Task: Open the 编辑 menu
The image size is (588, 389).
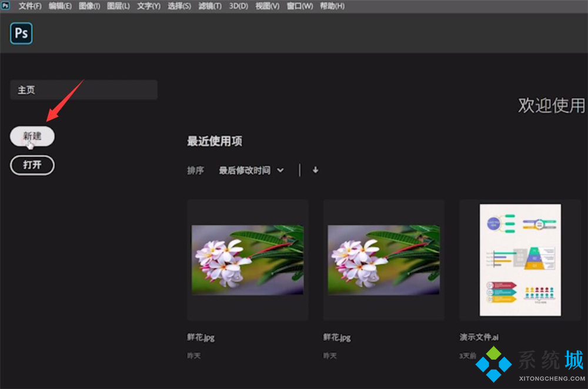Action: [59, 6]
